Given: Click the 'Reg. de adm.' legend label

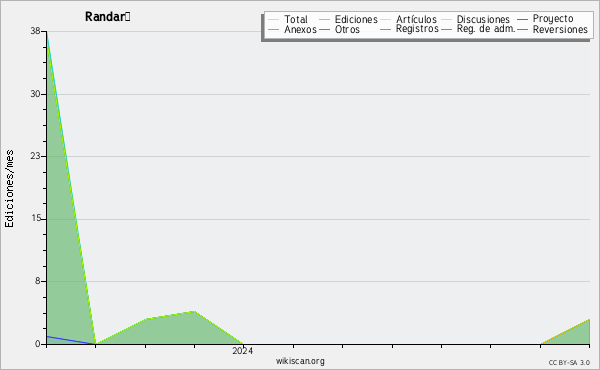Looking at the screenshot, I should click(486, 29).
